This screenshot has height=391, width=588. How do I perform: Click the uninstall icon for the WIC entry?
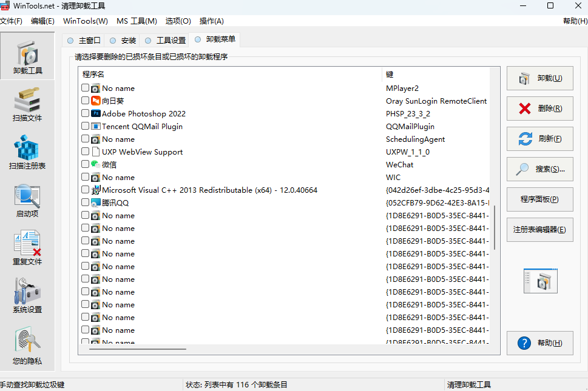[96, 178]
